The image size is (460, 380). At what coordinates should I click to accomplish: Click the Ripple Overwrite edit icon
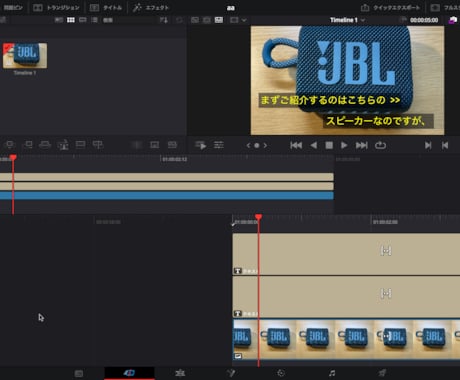[x=45, y=145]
